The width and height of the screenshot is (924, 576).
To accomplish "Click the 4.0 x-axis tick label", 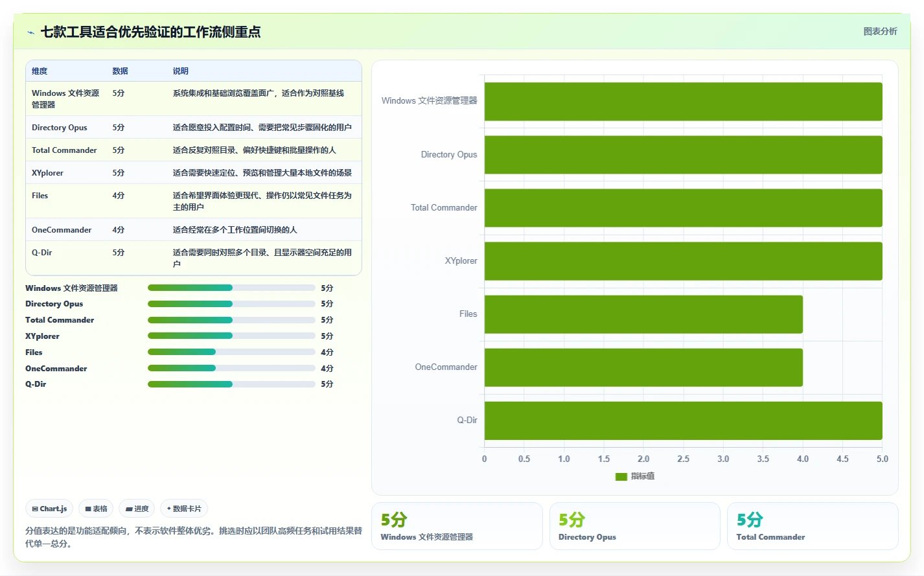I will click(x=803, y=459).
